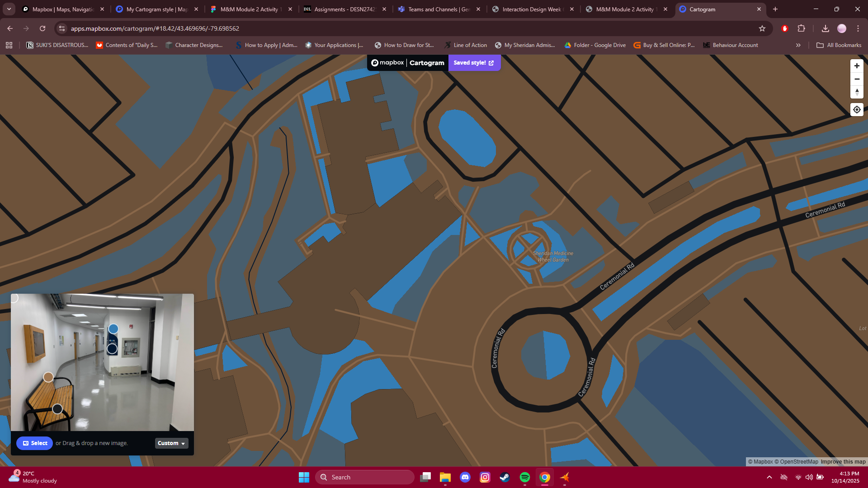The height and width of the screenshot is (488, 868).
Task: Open the Improve this map link
Action: coord(843,462)
